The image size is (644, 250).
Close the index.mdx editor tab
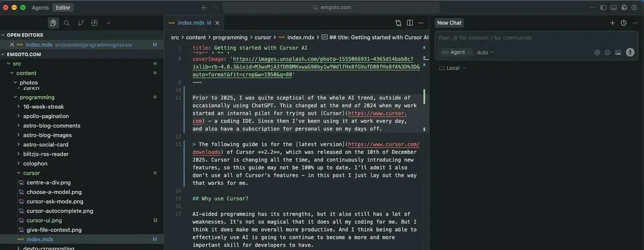(218, 23)
